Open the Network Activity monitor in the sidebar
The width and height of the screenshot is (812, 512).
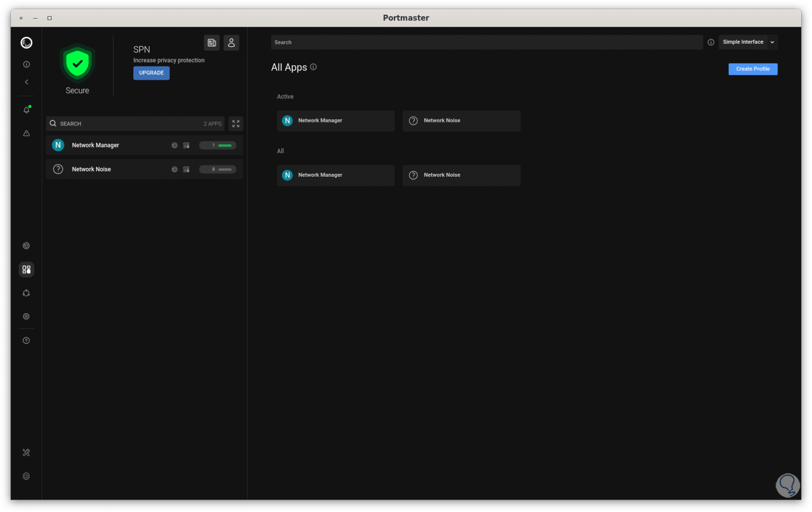point(27,246)
